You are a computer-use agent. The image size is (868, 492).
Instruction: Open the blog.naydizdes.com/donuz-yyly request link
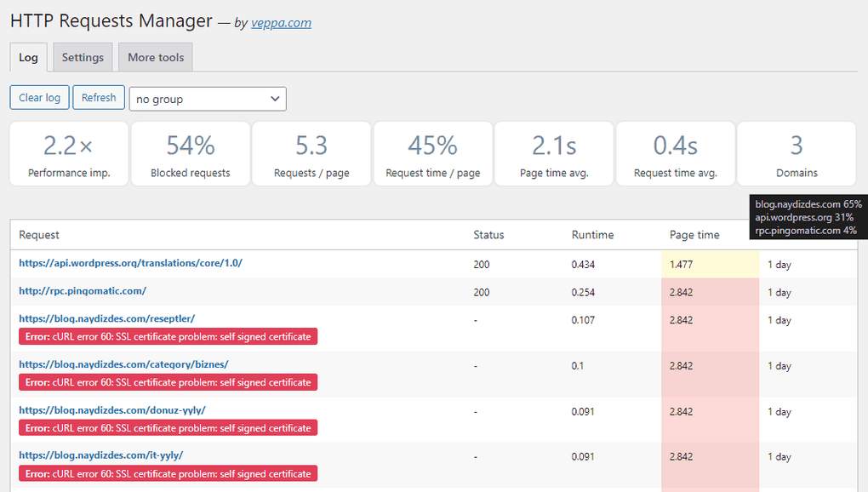pos(111,410)
